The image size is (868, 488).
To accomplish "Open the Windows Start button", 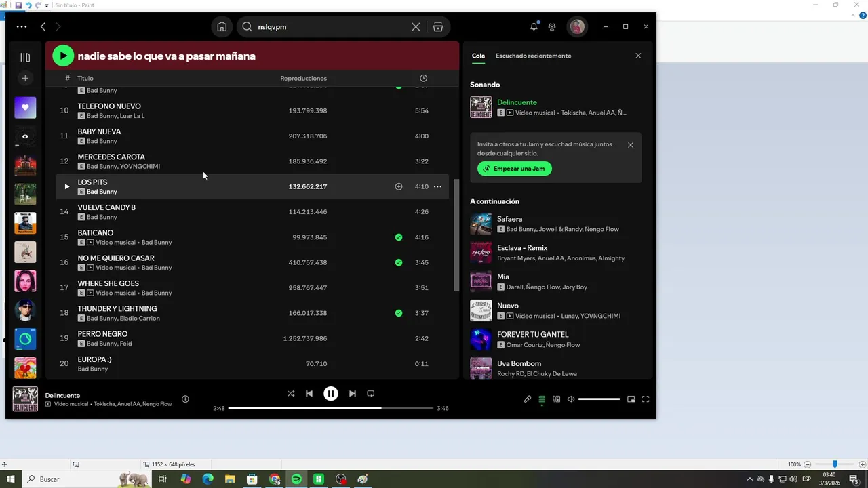I will [11, 479].
